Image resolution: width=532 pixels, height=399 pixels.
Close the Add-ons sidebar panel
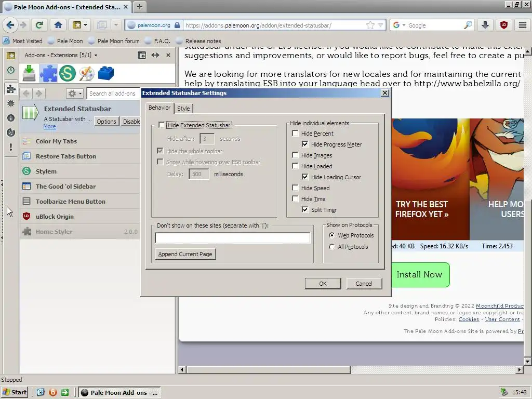click(168, 55)
